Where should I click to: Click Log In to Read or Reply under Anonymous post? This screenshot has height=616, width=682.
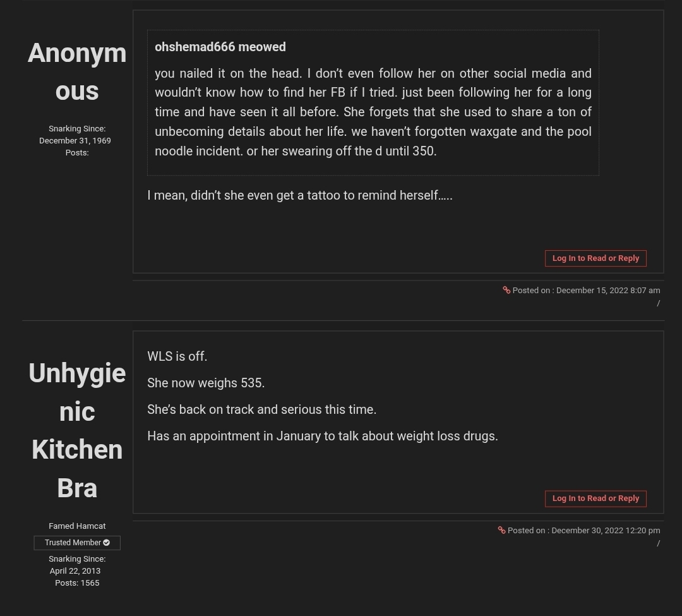pyautogui.click(x=595, y=258)
